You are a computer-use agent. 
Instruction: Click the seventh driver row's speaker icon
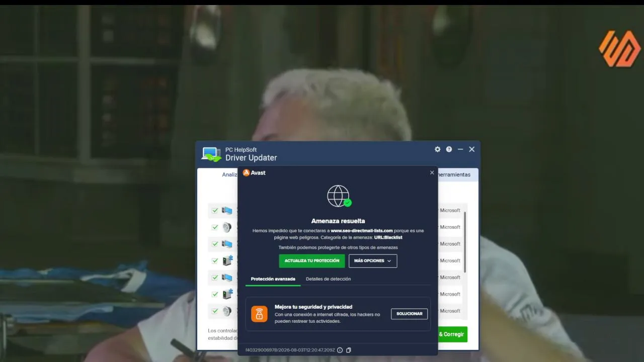pyautogui.click(x=227, y=311)
